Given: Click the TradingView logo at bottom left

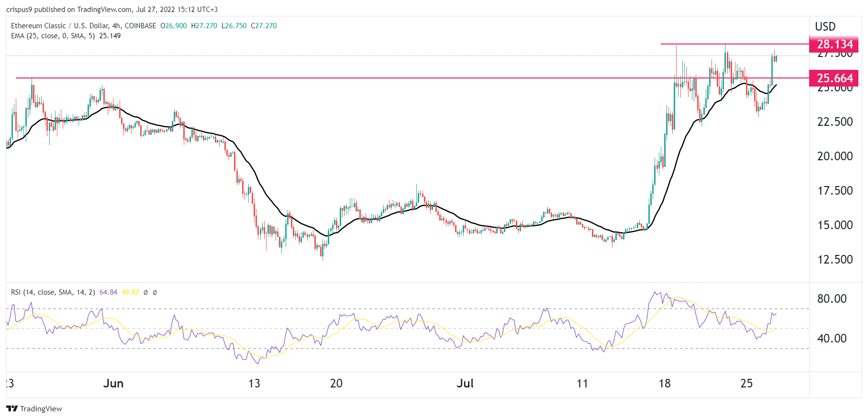Looking at the screenshot, I should (x=34, y=408).
